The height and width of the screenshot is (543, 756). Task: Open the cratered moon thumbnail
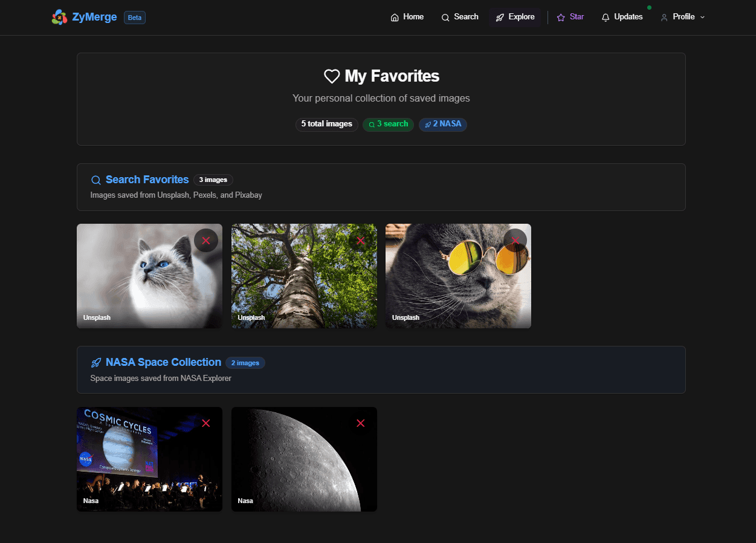pos(304,459)
